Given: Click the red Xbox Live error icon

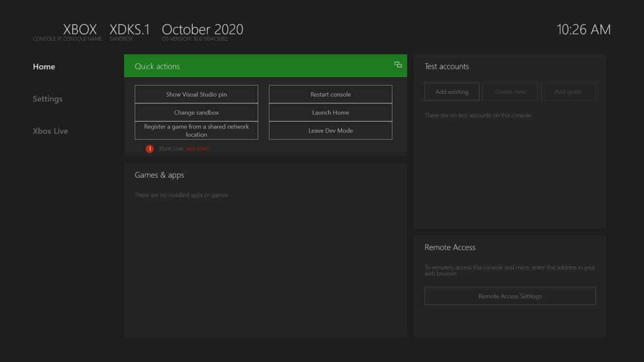Looking at the screenshot, I should click(x=149, y=149).
